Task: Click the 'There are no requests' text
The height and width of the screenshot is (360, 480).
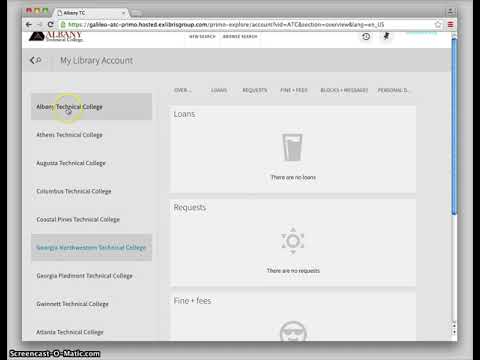Action: (x=293, y=271)
